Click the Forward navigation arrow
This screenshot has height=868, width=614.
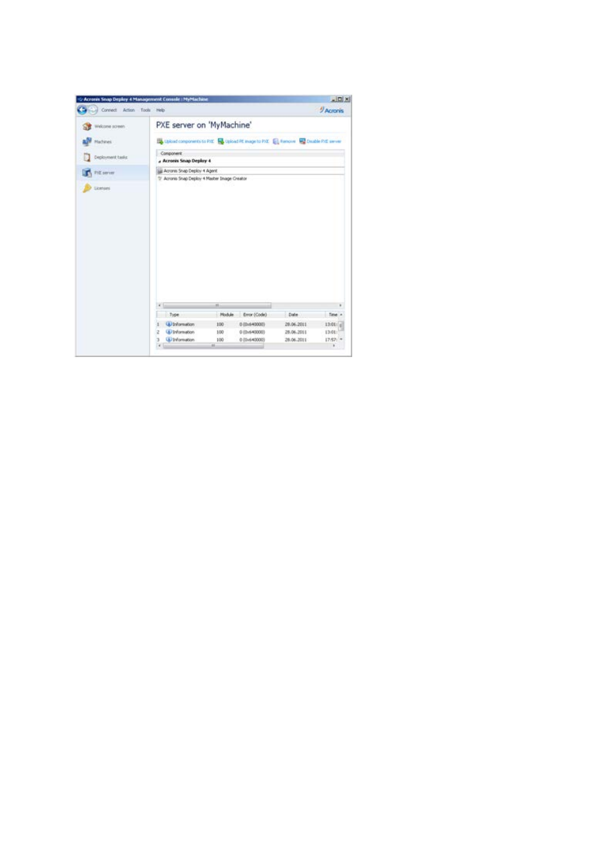click(x=93, y=110)
